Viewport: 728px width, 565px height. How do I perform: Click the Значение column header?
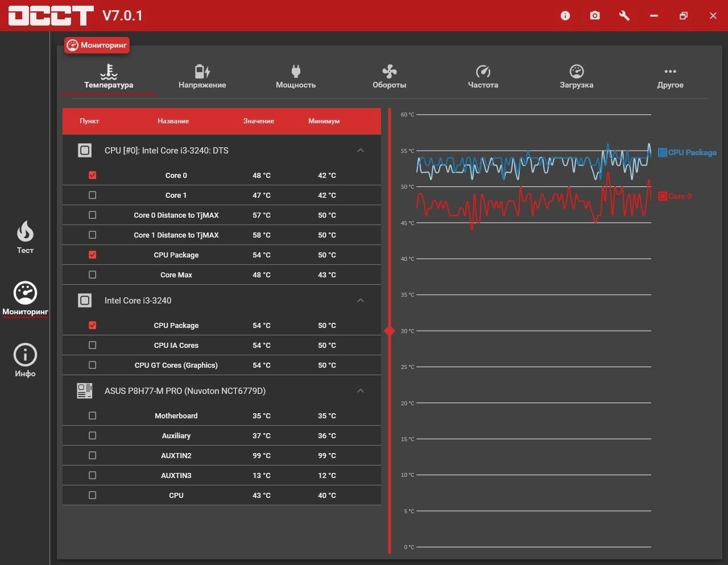(259, 121)
